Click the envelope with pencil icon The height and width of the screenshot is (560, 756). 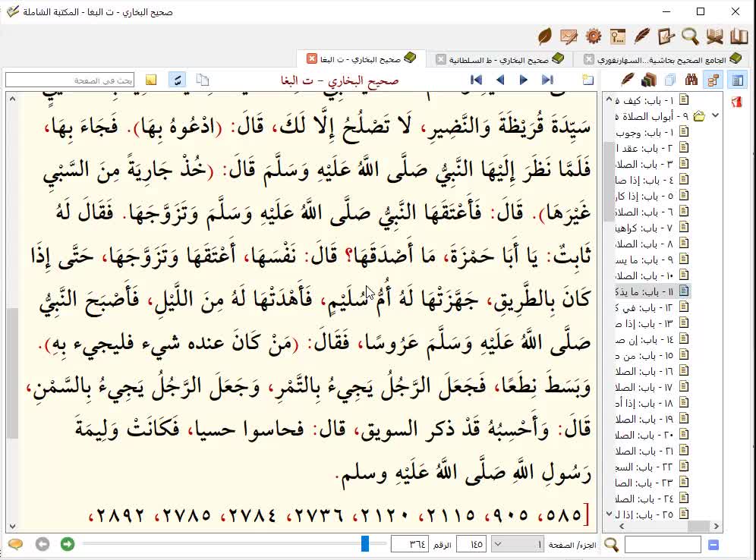pos(569,36)
